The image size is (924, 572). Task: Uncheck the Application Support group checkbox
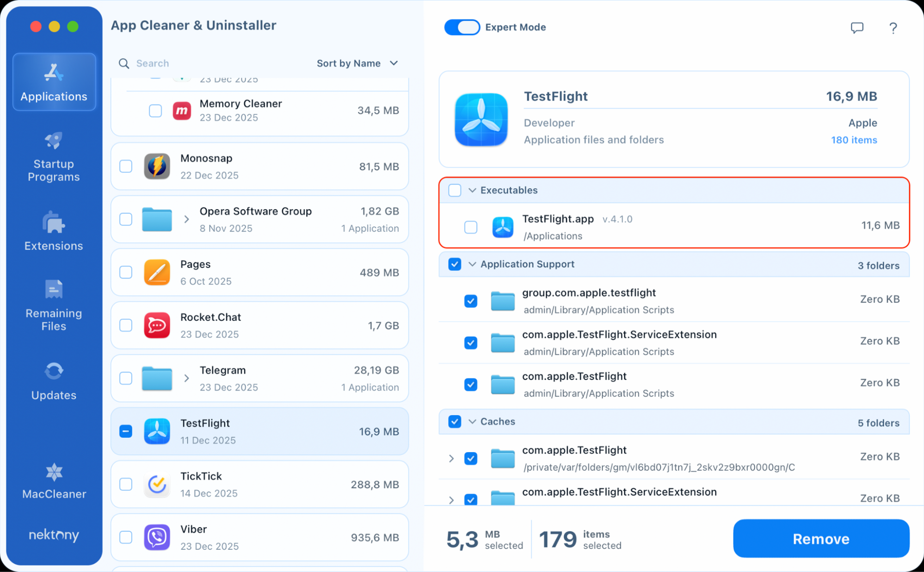(455, 264)
